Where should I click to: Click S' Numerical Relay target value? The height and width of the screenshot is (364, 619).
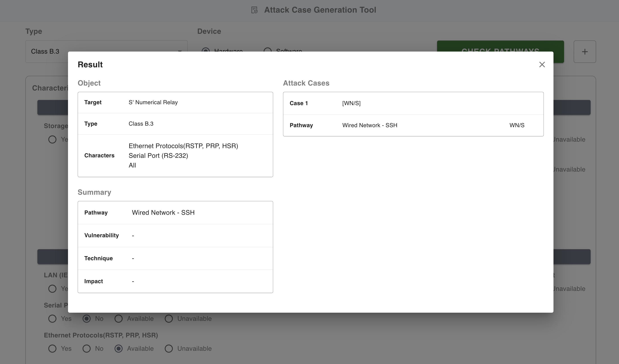pyautogui.click(x=153, y=102)
